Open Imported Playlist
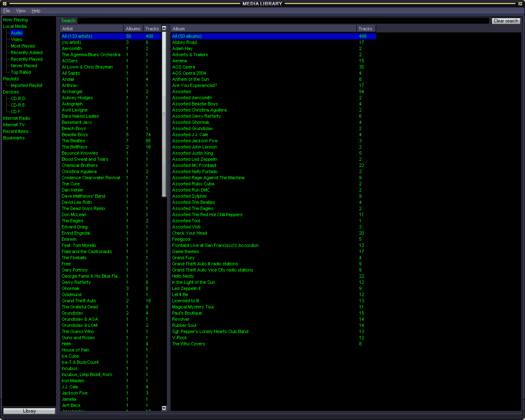Viewport: 525px width, 420px height. click(x=27, y=85)
